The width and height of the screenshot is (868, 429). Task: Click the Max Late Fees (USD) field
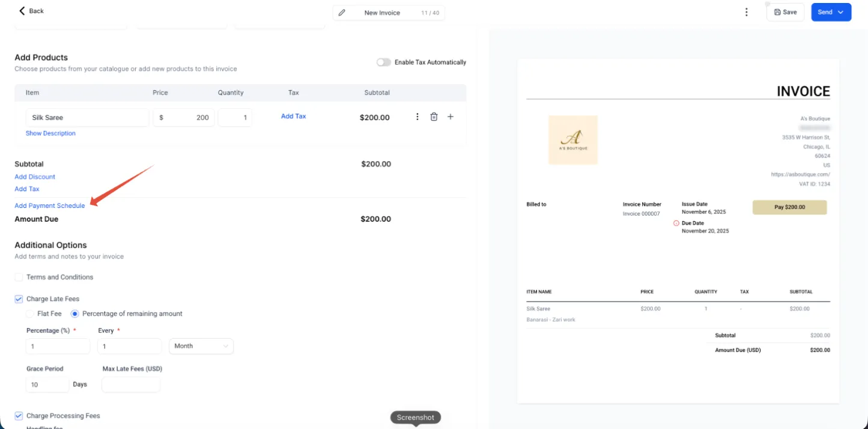click(131, 385)
